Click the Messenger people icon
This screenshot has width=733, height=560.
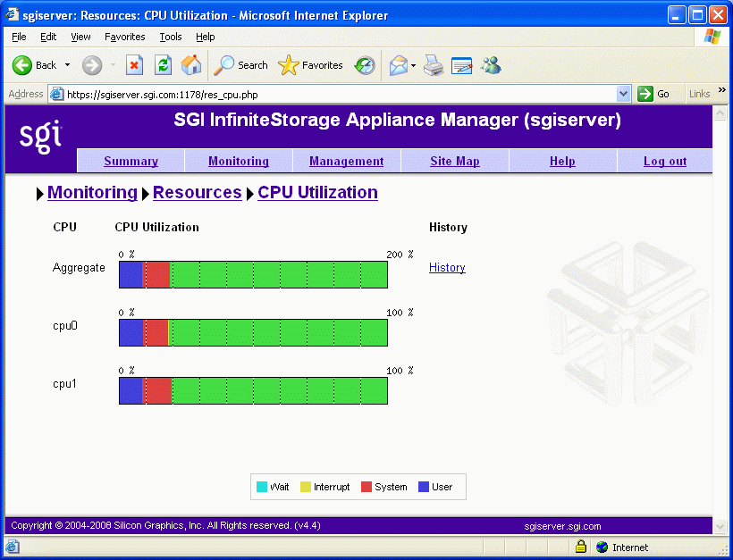491,65
